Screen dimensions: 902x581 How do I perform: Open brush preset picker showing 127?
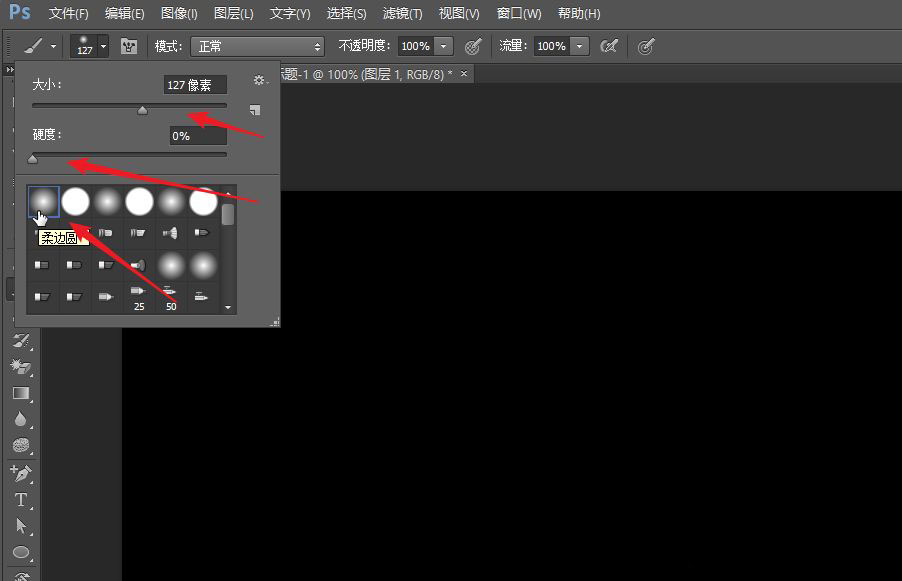(89, 46)
